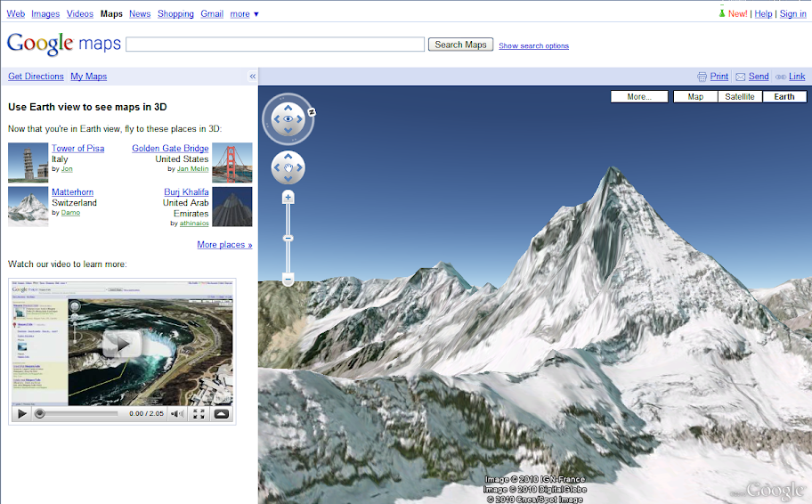Open author athinaios link
812x504 pixels.
(194, 224)
